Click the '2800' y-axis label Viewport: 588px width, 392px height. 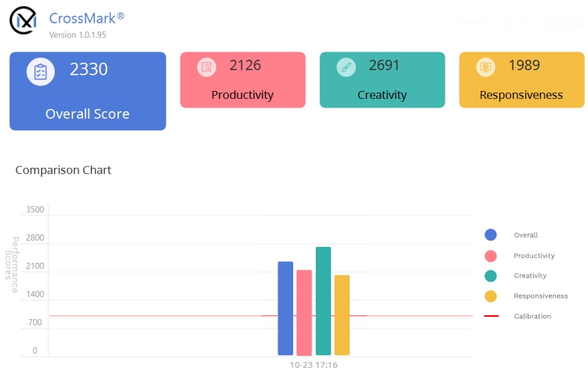(x=34, y=238)
